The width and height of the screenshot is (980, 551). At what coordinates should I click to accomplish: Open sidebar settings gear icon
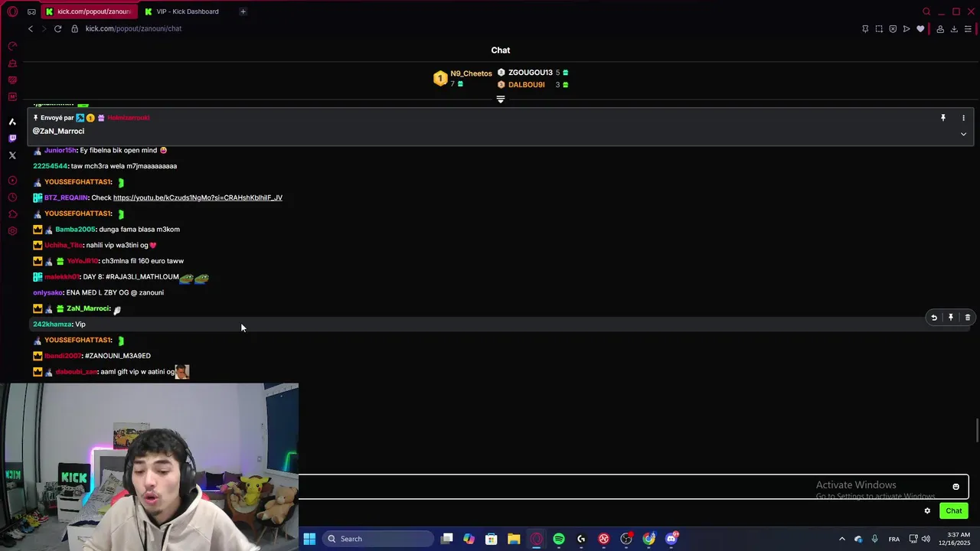(x=12, y=231)
